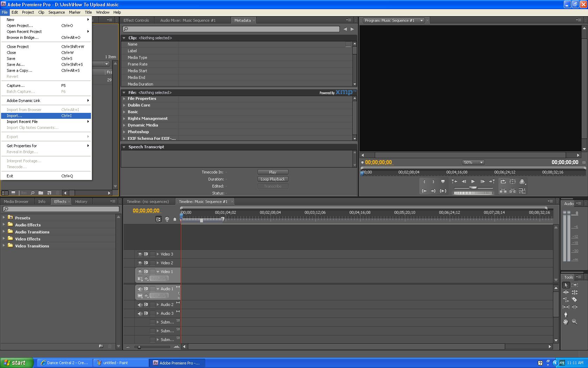Mute Audio 3 track speaker toggle
The height and width of the screenshot is (368, 588).
(140, 313)
